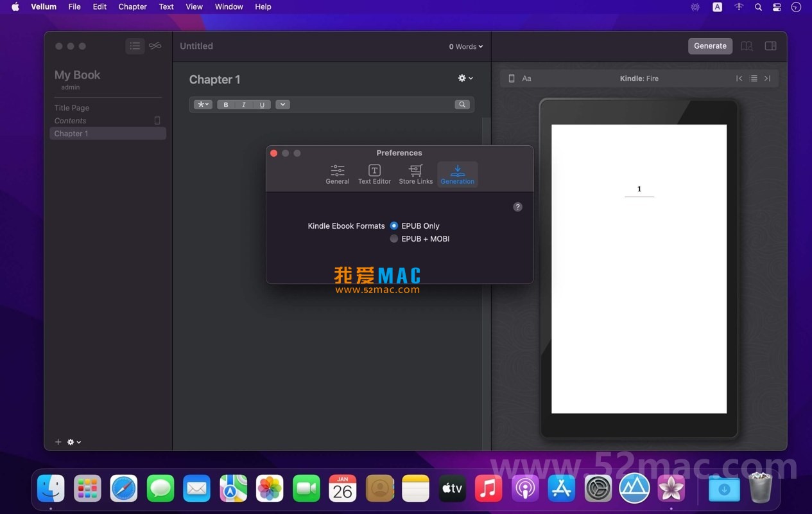Close the Preferences window
The height and width of the screenshot is (514, 812).
pos(273,153)
